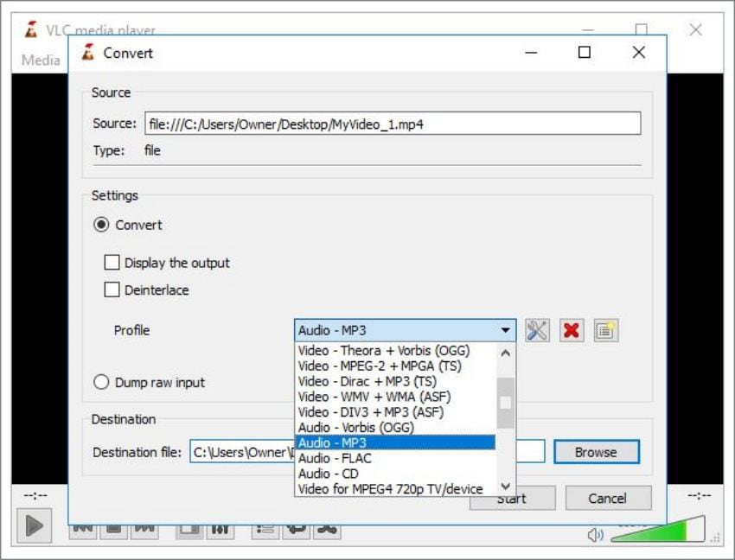Click profile list scroll down arrow
This screenshot has height=560, width=735.
click(x=505, y=486)
